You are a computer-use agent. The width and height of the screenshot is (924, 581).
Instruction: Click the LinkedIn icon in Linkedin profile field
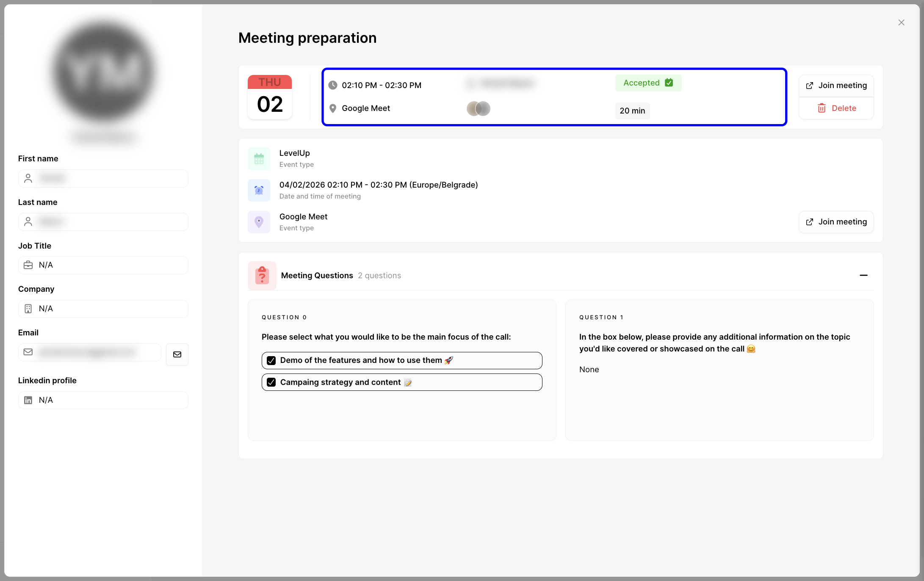tap(28, 400)
